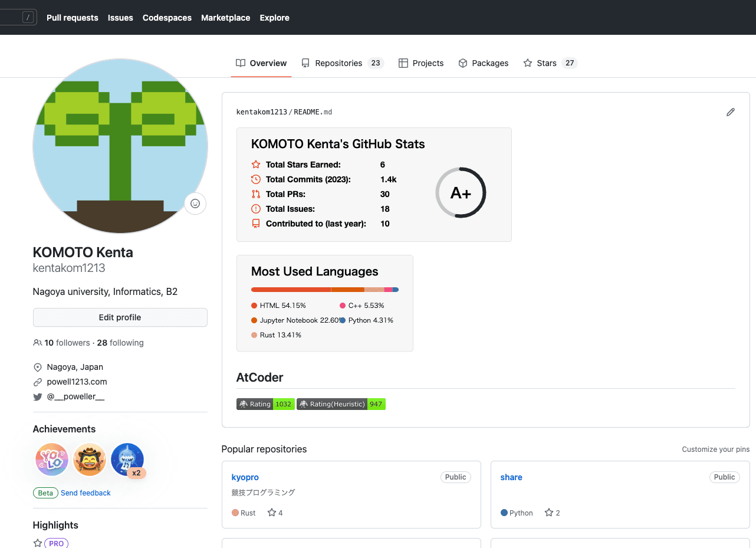Open Marketplace from the header
Image resolution: width=756 pixels, height=548 pixels.
click(x=225, y=18)
